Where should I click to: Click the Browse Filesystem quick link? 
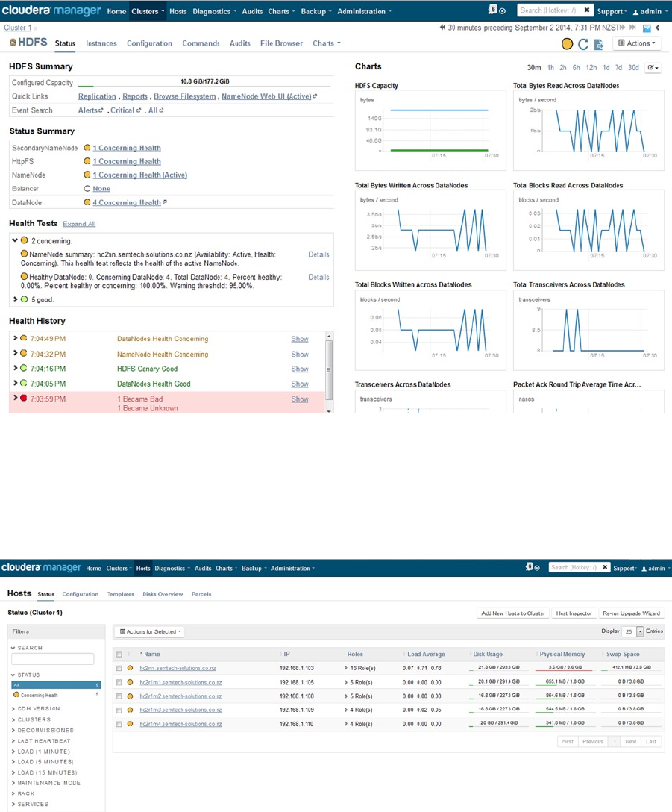click(x=185, y=96)
